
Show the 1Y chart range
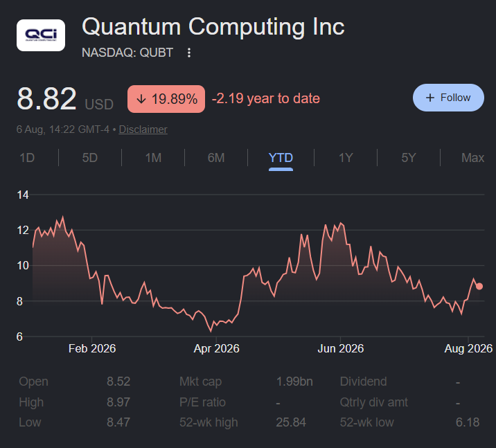pyautogui.click(x=346, y=158)
